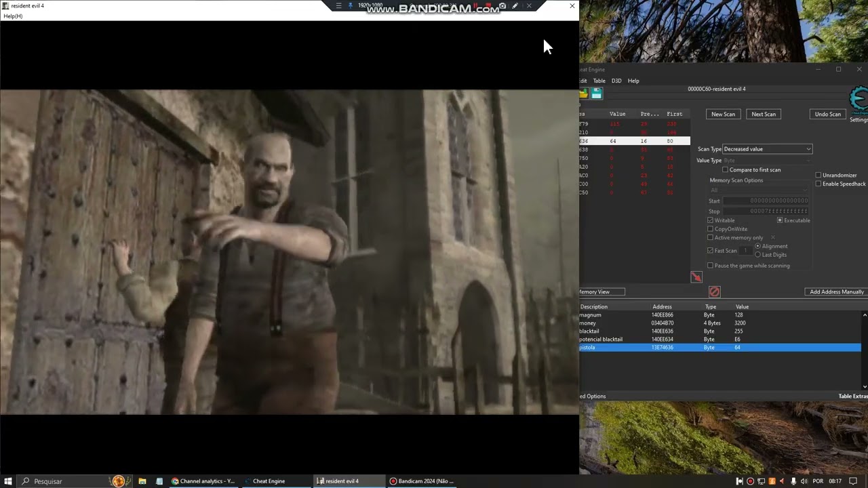Select the pistola address entry
Viewport: 868px width, 488px height.
(720, 348)
